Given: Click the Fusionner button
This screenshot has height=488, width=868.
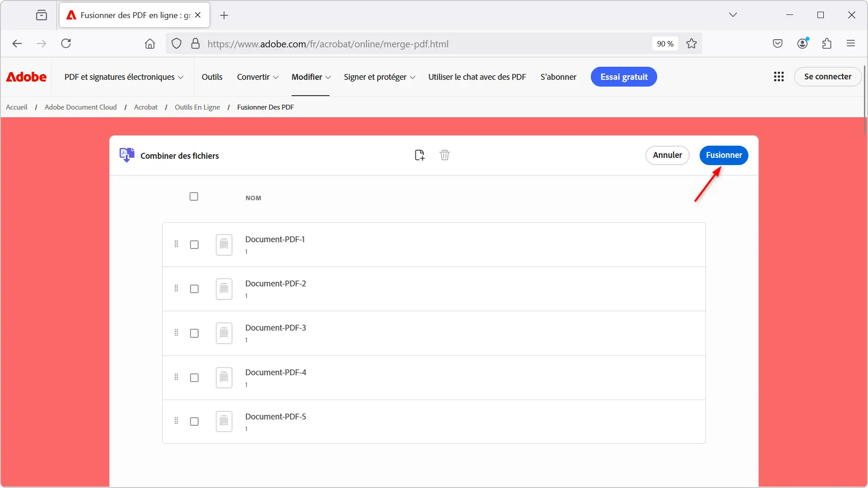Looking at the screenshot, I should (x=724, y=155).
